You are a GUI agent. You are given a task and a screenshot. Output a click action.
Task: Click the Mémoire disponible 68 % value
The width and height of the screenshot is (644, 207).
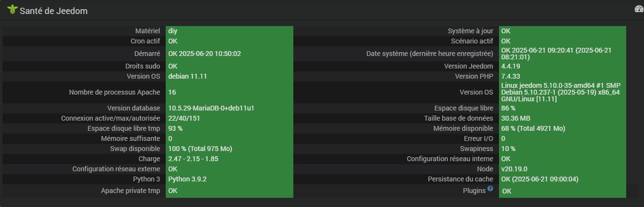point(533,128)
